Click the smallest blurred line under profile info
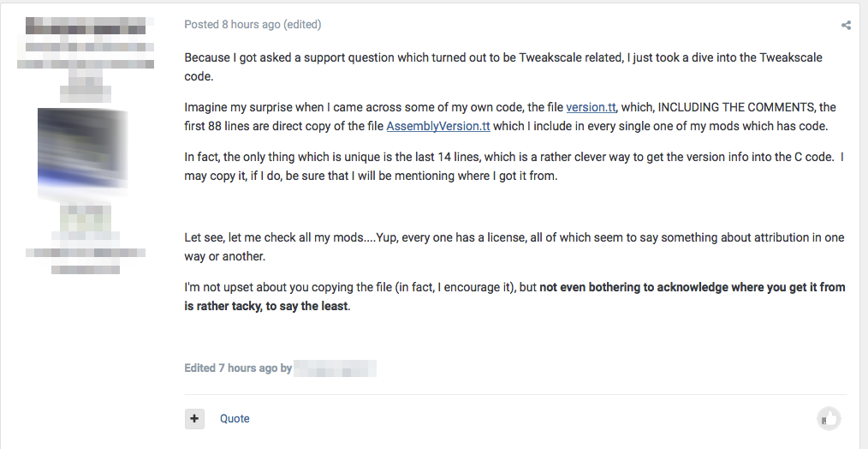 [x=86, y=269]
